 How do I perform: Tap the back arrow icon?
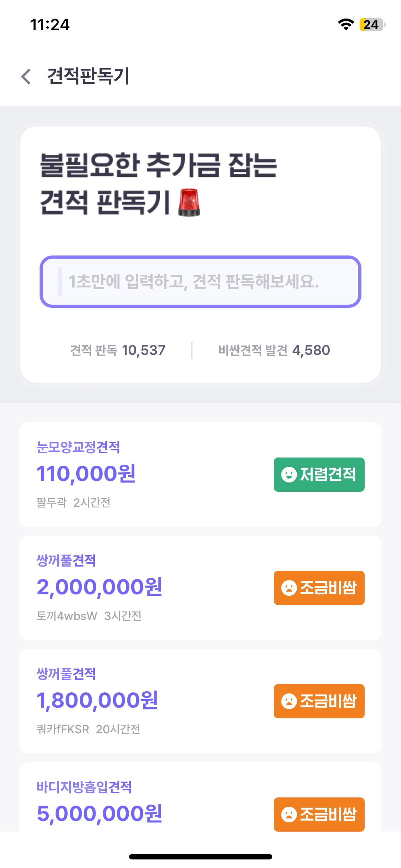click(x=26, y=76)
